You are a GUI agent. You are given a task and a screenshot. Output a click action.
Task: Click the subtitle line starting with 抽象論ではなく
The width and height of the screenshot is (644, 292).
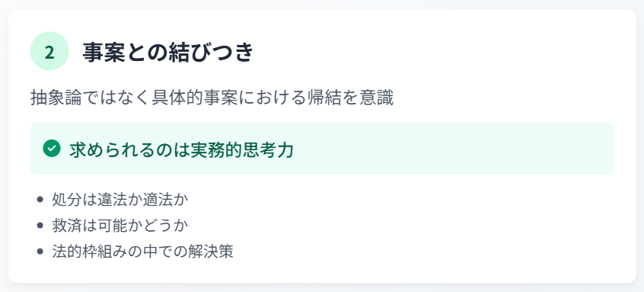pyautogui.click(x=212, y=98)
